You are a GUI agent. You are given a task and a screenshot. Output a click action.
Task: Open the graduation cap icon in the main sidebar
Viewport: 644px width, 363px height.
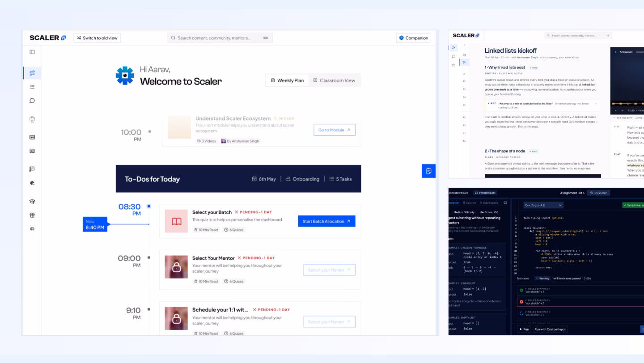coord(32,202)
